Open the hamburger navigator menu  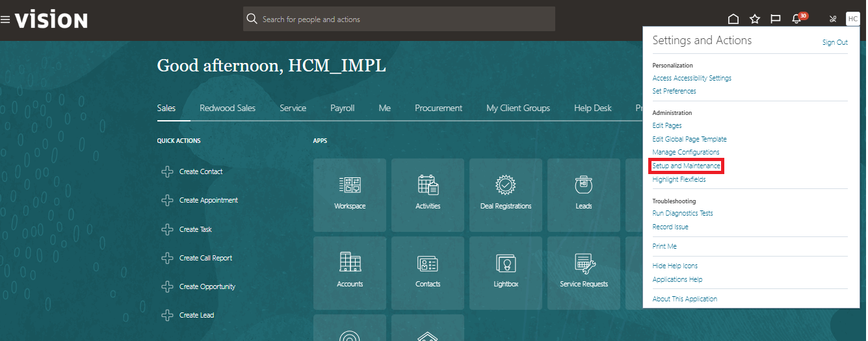coord(5,19)
